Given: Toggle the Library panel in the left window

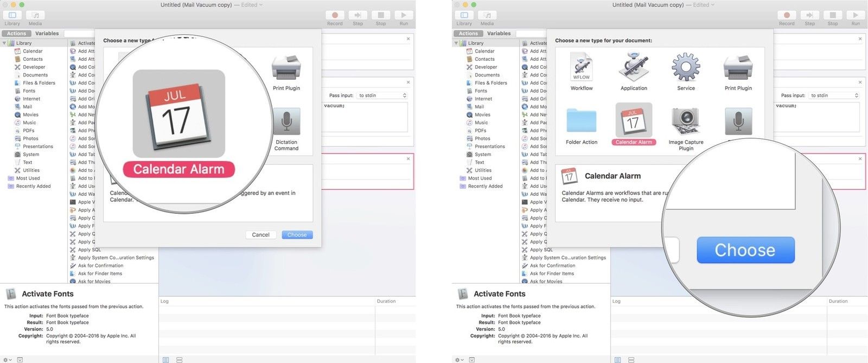Looking at the screenshot, I should 12,15.
